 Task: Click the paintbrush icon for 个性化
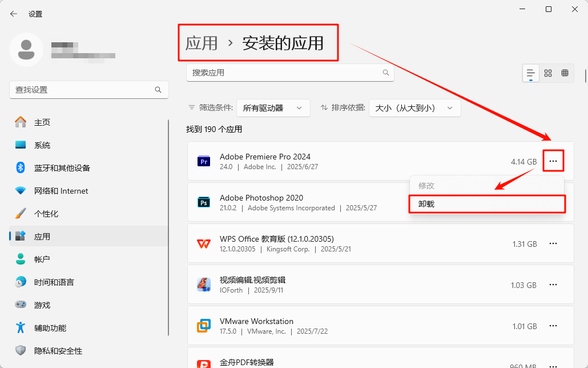[21, 214]
